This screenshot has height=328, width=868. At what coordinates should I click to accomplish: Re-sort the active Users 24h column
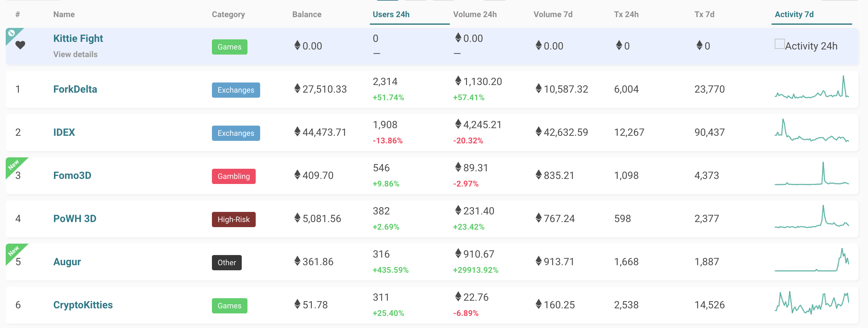coord(390,14)
